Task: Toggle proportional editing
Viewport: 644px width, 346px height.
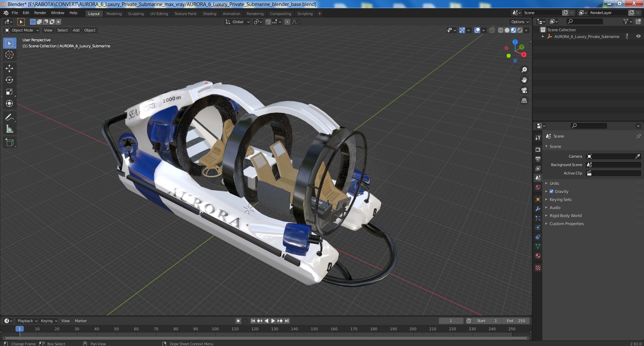Action: [287, 22]
